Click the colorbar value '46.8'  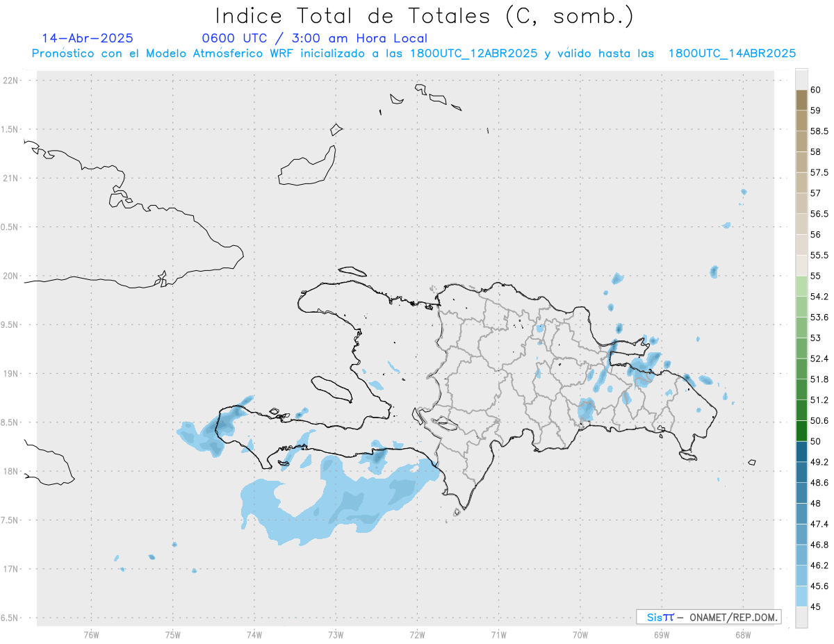point(819,545)
